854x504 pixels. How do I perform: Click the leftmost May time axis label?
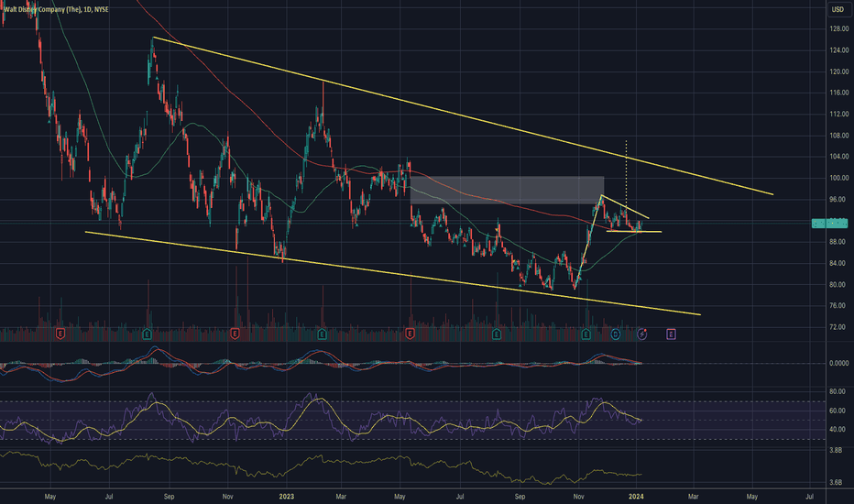50,497
